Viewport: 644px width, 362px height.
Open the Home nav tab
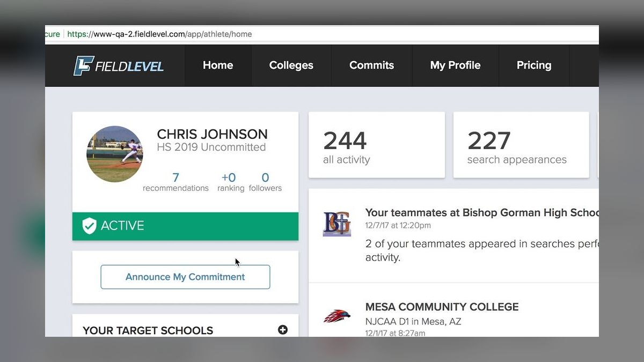click(218, 65)
